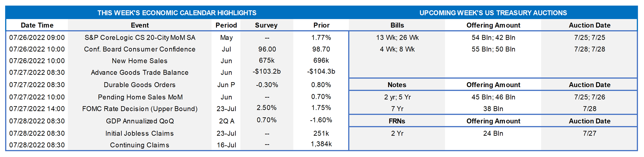Viewport: 644px width, 157px height.
Task: Select the New Home Sales row
Action: click(x=140, y=61)
